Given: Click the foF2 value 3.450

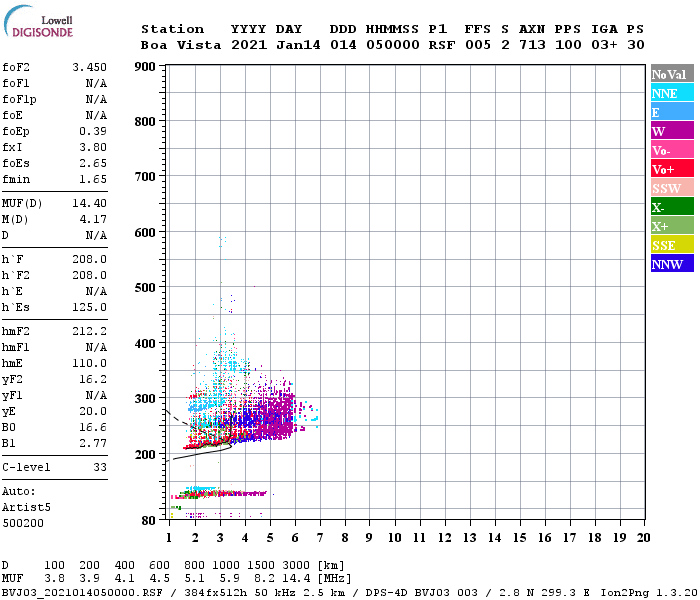Looking at the screenshot, I should coord(89,67).
